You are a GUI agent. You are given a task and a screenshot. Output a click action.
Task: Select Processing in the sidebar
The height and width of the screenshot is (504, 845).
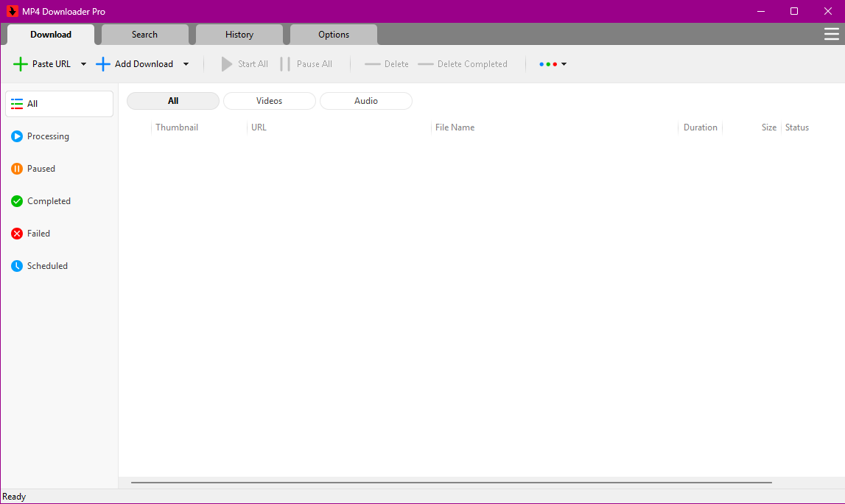[59, 136]
